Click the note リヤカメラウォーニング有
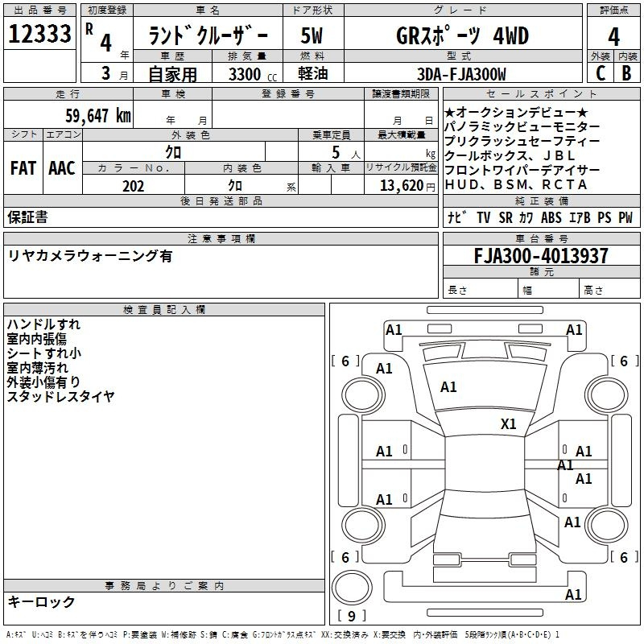 90,256
